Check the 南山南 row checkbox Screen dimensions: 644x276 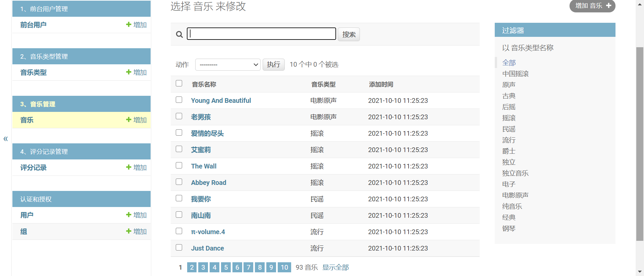coord(179,214)
